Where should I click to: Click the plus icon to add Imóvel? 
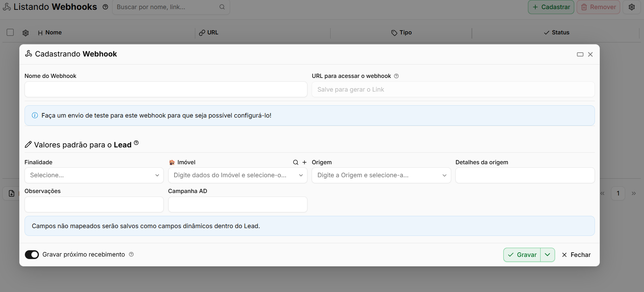click(304, 162)
